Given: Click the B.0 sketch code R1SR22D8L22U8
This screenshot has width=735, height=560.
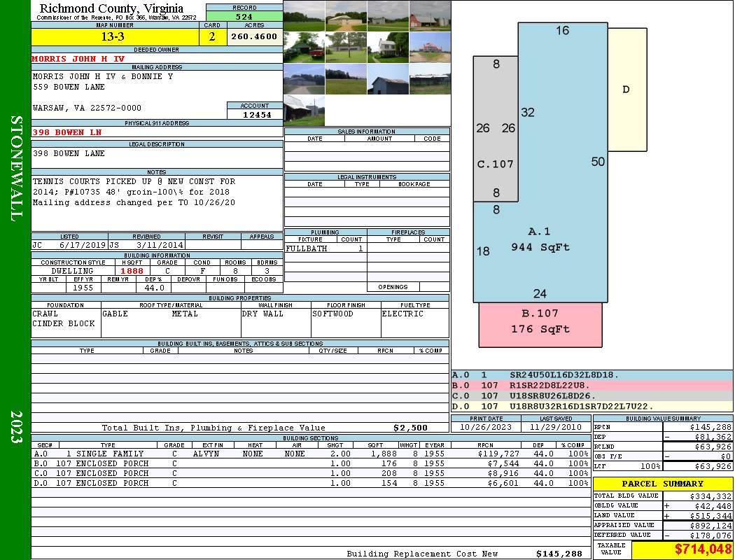Looking at the screenshot, I should coord(549,385).
